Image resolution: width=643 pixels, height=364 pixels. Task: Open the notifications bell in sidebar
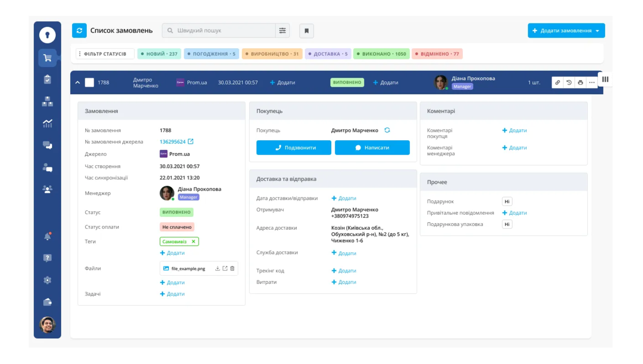pos(48,236)
